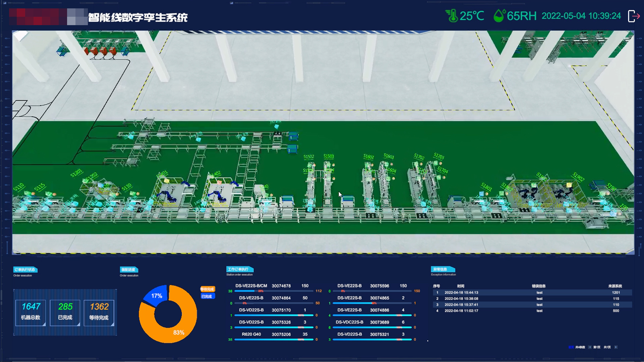Select the S1603 station marker
Screen dimensions: 644x362
click(389, 157)
